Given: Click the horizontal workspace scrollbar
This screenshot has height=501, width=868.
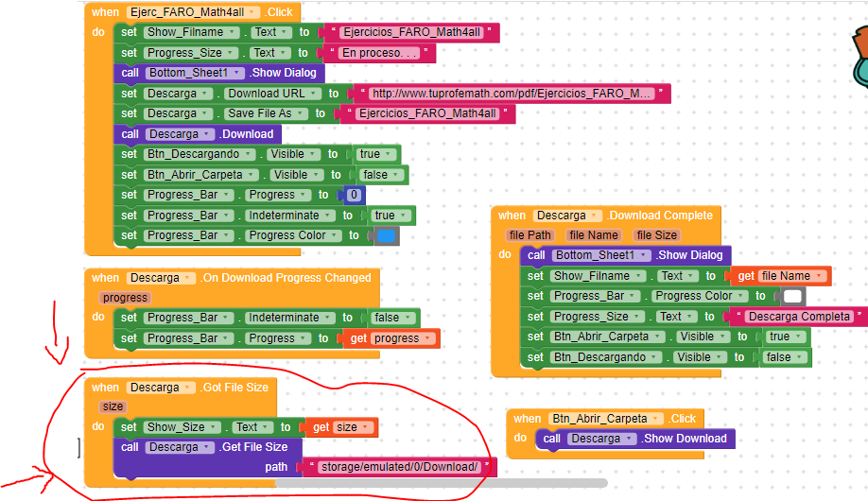Looking at the screenshot, I should (442, 483).
